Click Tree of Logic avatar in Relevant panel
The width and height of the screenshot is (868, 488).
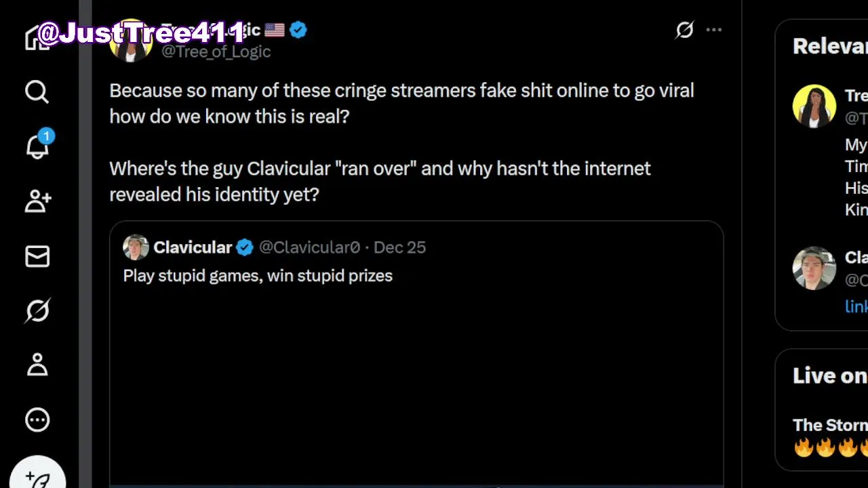pyautogui.click(x=814, y=106)
